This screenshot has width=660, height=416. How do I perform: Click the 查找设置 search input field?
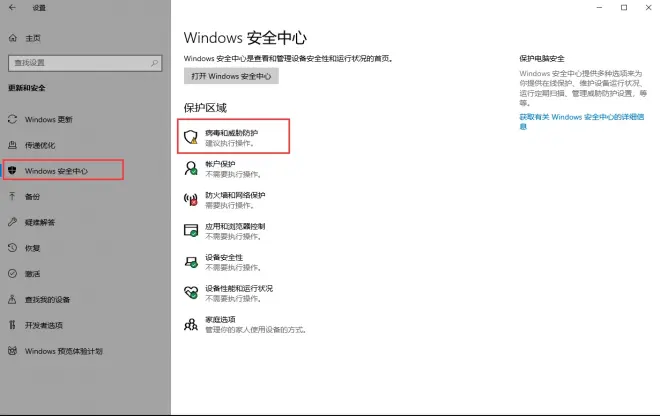tap(85, 63)
